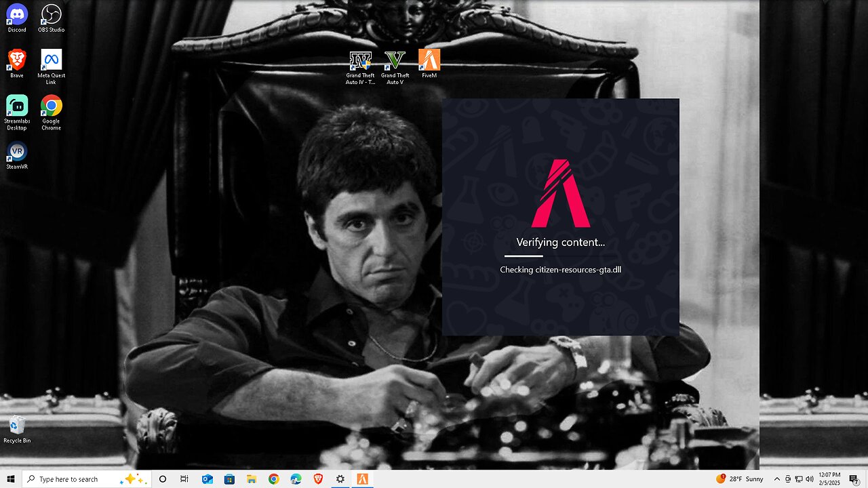Select Grand Theft Auto IV desktop shortcut
The image size is (868, 488).
(360, 67)
